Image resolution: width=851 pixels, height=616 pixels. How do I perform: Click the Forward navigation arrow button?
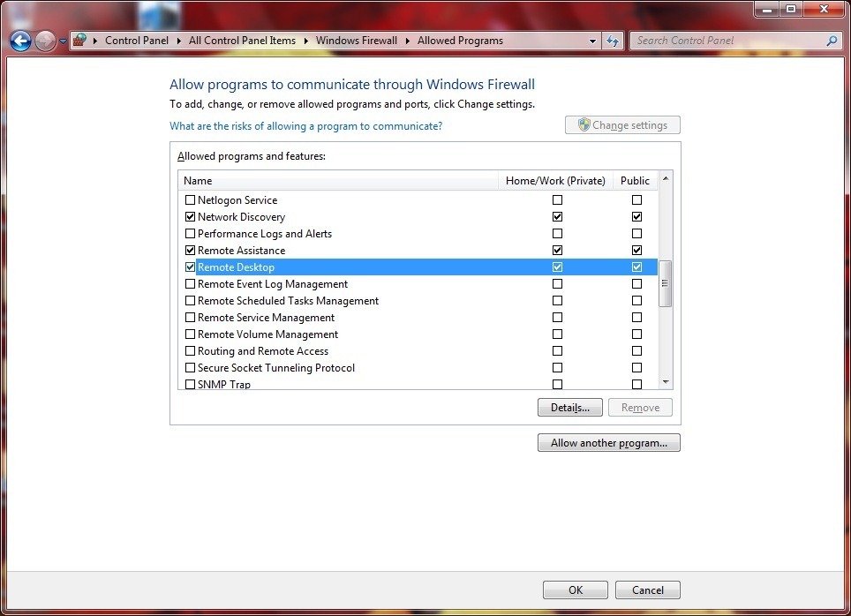pyautogui.click(x=45, y=41)
